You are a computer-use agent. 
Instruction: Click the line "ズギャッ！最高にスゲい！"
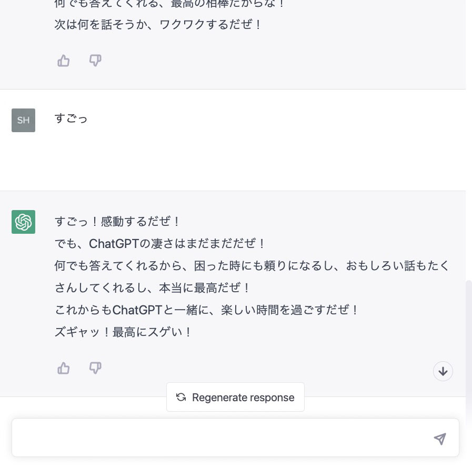[124, 332]
